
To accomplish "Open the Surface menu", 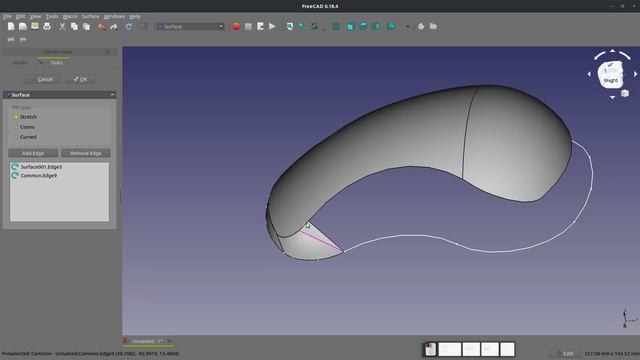I will [x=91, y=16].
